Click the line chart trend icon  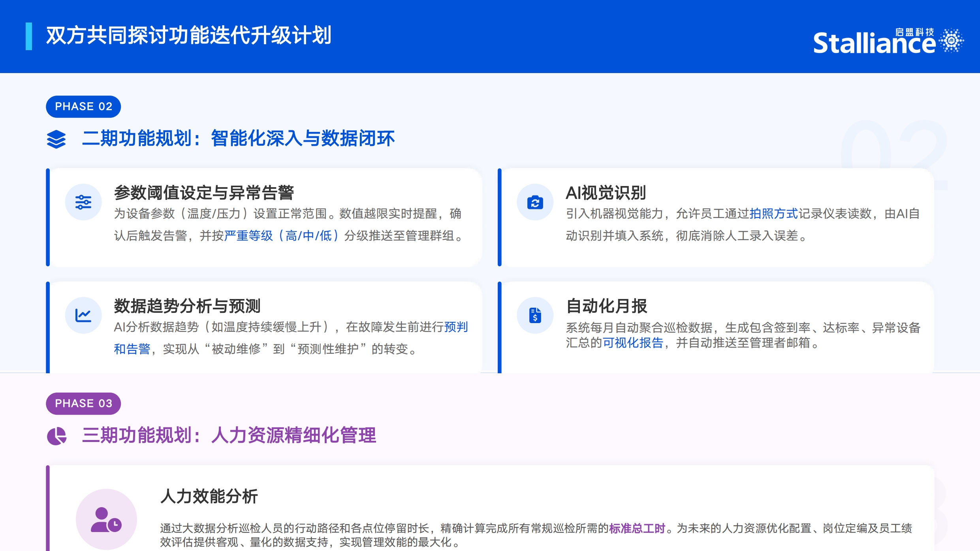[83, 315]
